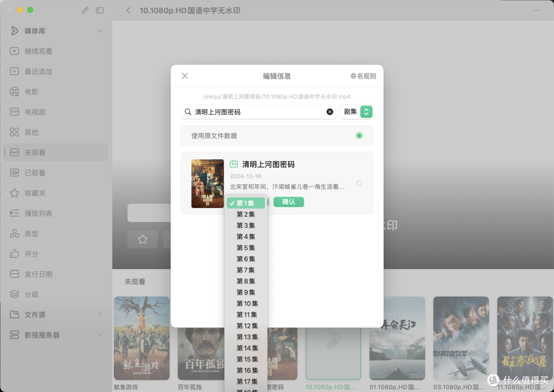
Task: Open the 鱿鱼游戏 poster thumbnail
Action: point(142,338)
